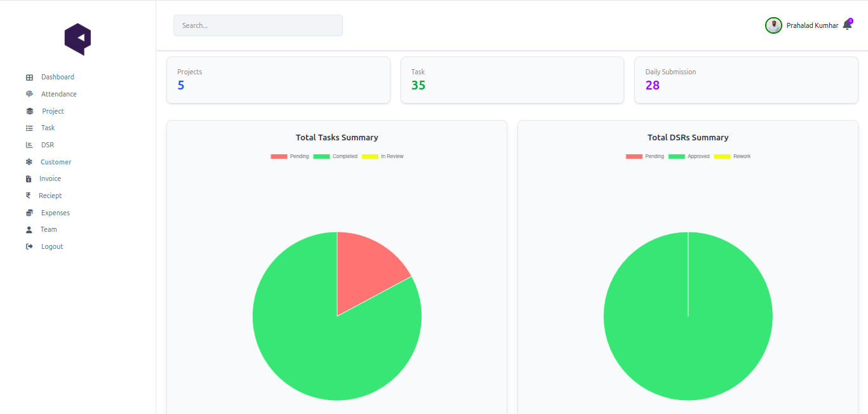Open the Invoice menu item
The width and height of the screenshot is (868, 414).
(x=50, y=179)
